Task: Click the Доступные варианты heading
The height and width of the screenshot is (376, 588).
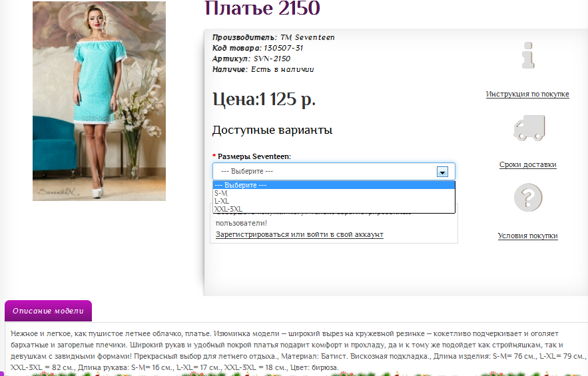Action: (272, 130)
